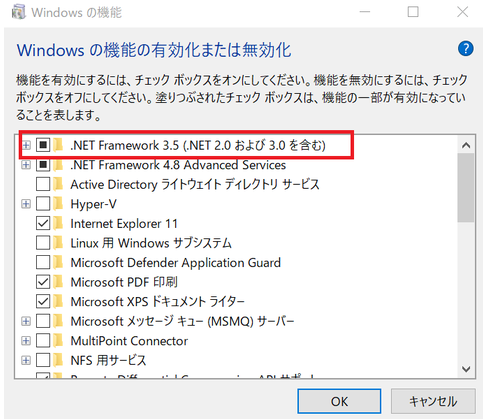Click the キャンセル button
483x419 pixels.
point(433,401)
